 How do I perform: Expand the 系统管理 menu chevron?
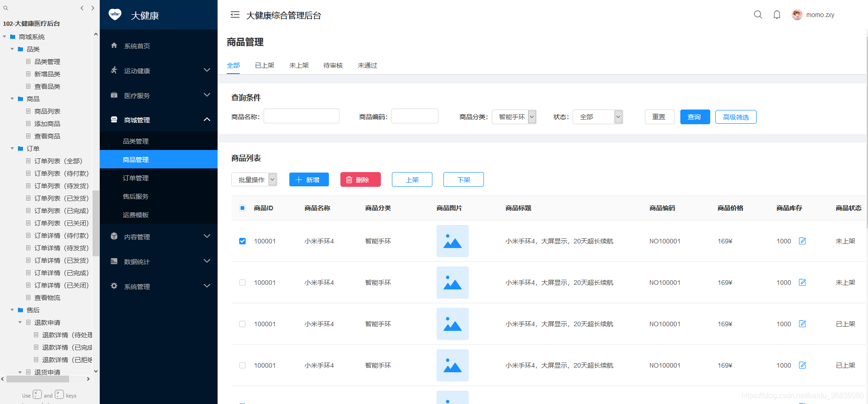207,286
